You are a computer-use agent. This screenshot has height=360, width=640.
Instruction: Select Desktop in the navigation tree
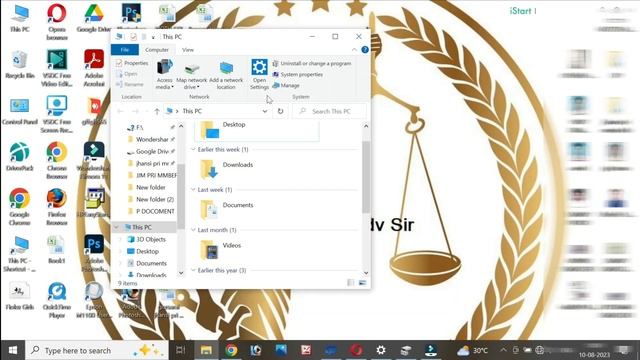click(143, 251)
